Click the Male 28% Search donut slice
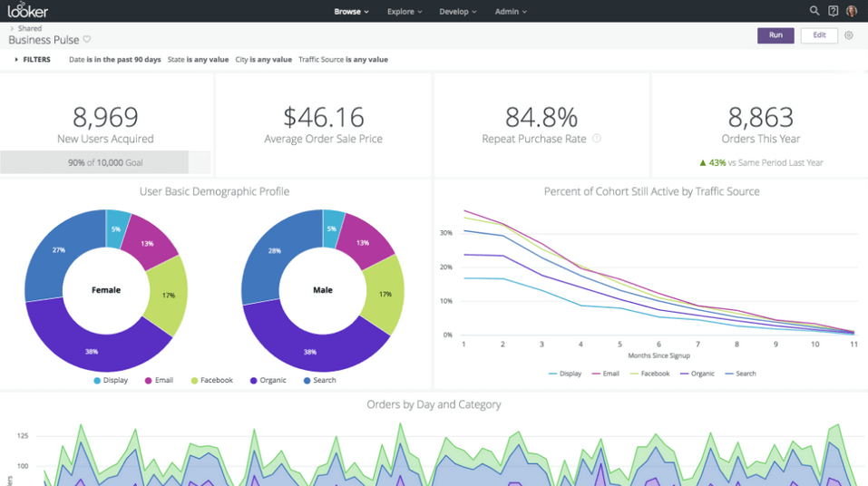This screenshot has height=486, width=868. pyautogui.click(x=274, y=253)
